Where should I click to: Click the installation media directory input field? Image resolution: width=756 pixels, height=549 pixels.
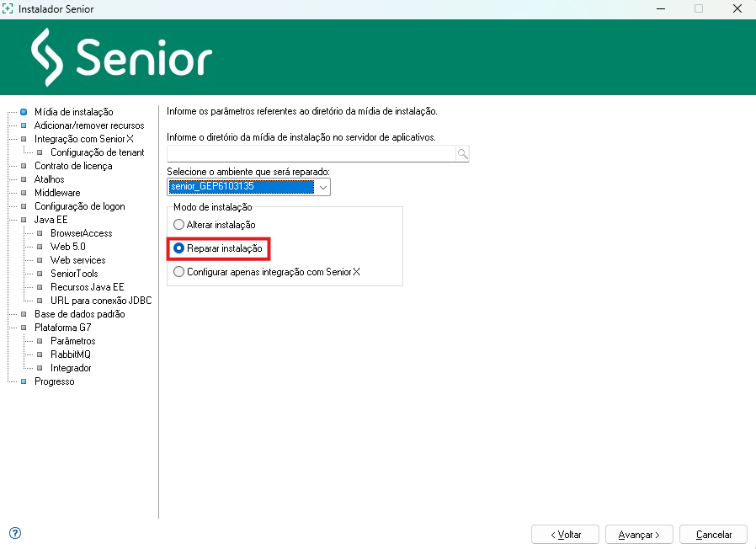click(311, 154)
